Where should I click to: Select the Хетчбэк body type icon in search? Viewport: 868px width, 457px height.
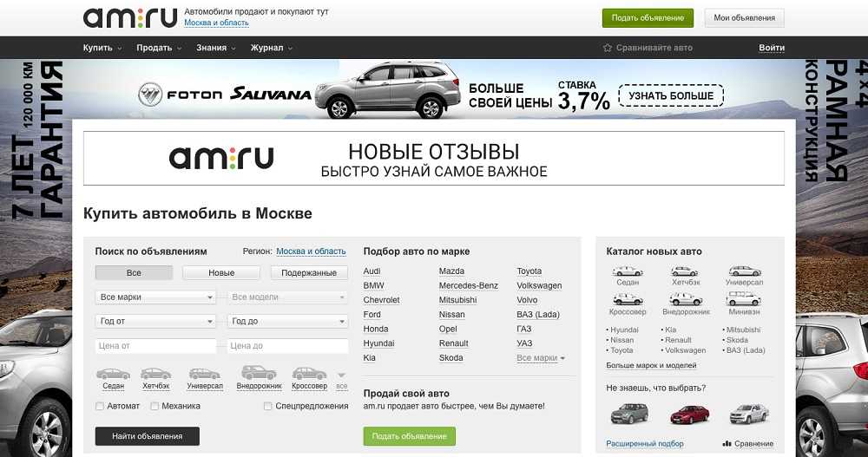155,375
